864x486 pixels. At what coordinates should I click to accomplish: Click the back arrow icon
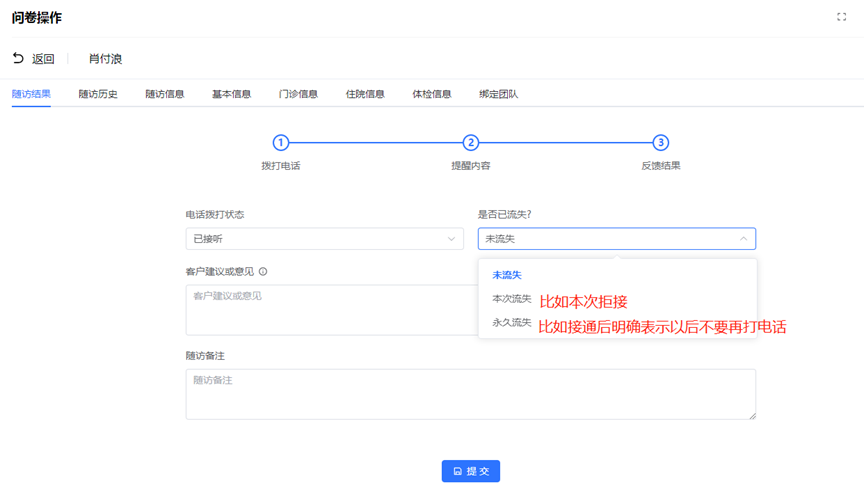pyautogui.click(x=18, y=58)
